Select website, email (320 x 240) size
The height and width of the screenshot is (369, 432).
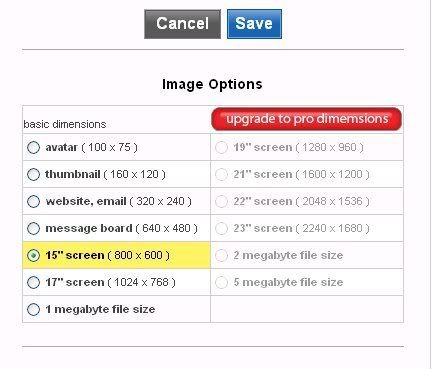[33, 201]
